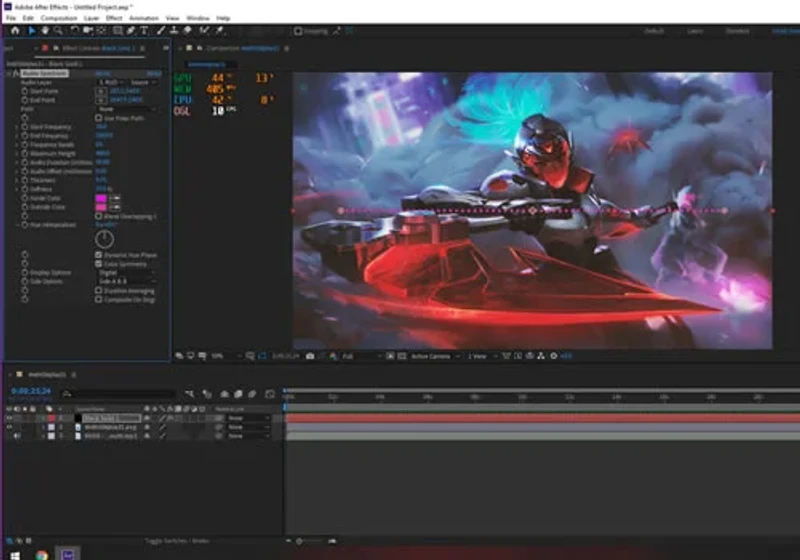Uncheck Dynamic Hue Phase
Image resolution: width=800 pixels, height=560 pixels.
click(x=98, y=254)
